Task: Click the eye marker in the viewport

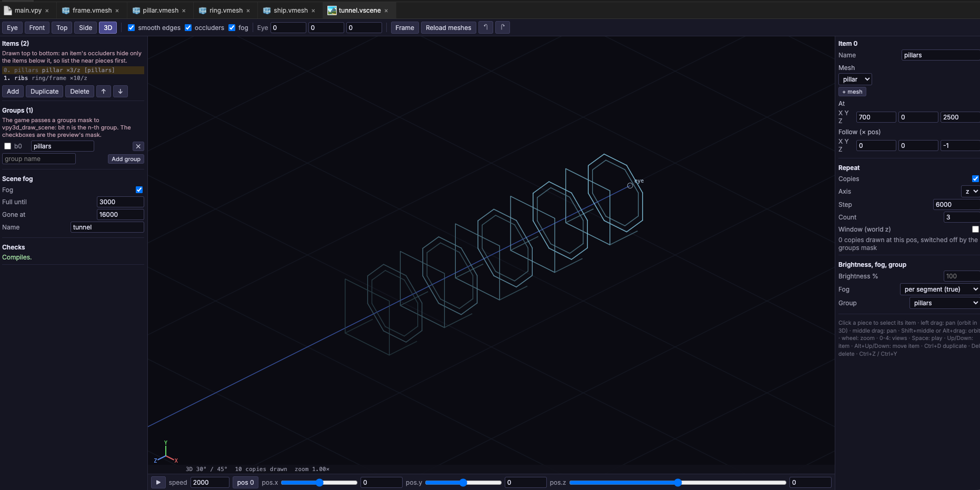Action: 630,185
